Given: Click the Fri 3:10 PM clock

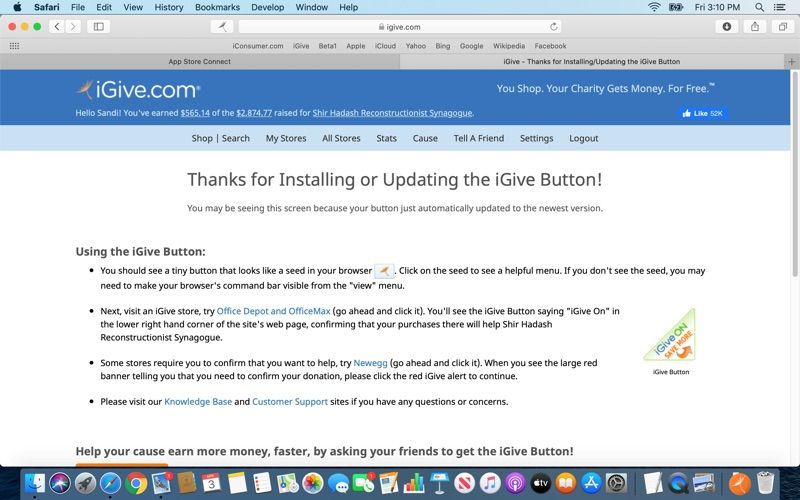Looking at the screenshot, I should point(717,7).
